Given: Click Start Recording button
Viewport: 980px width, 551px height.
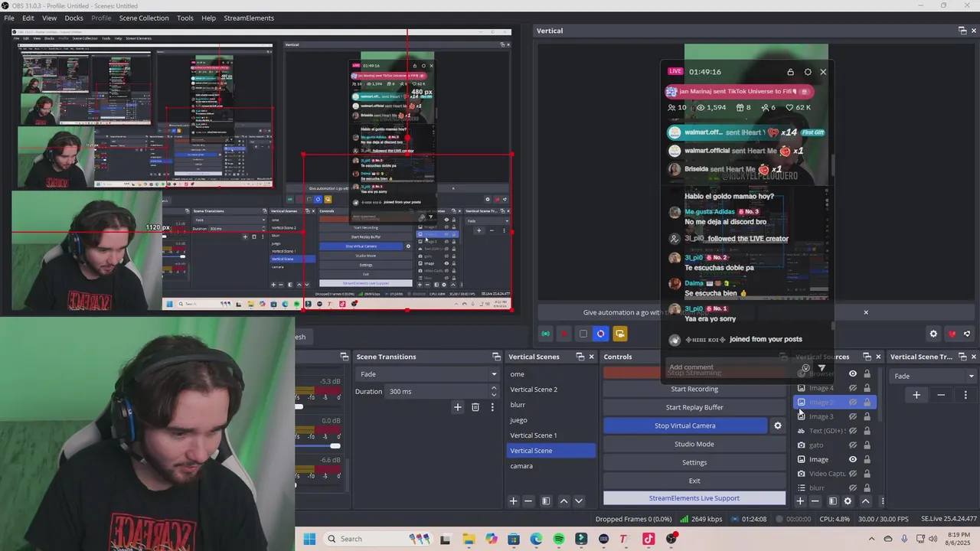Looking at the screenshot, I should click(x=694, y=389).
